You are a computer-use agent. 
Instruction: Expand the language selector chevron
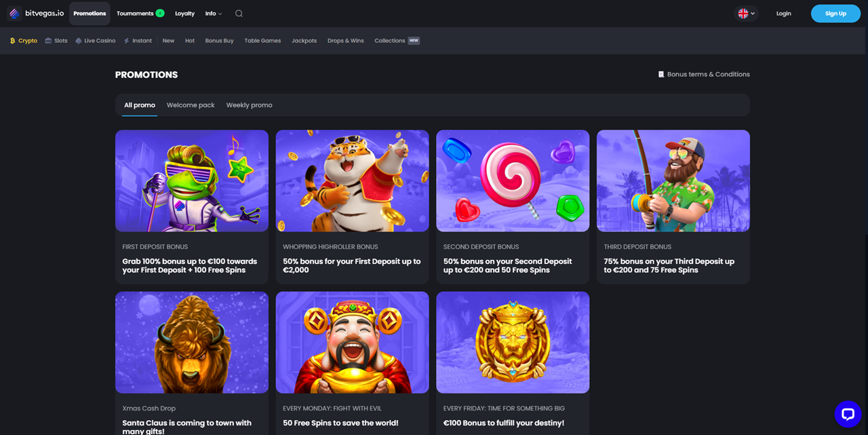(x=753, y=13)
